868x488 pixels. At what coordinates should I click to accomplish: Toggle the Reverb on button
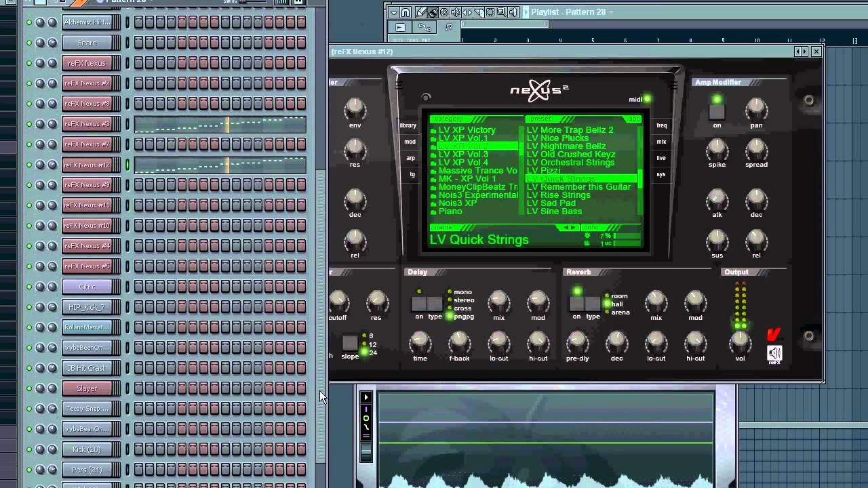tap(576, 303)
